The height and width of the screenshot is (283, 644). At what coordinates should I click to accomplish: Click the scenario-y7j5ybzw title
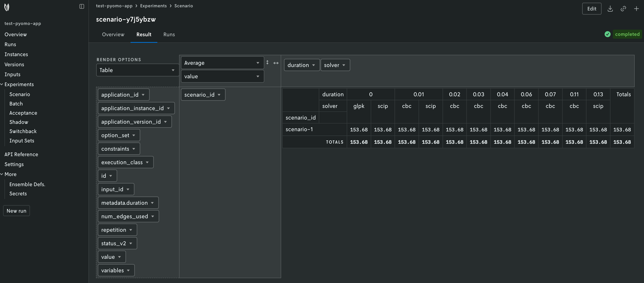coord(126,19)
